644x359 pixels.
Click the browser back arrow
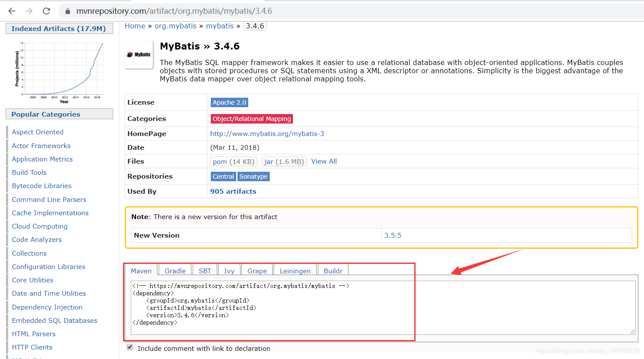(12, 11)
